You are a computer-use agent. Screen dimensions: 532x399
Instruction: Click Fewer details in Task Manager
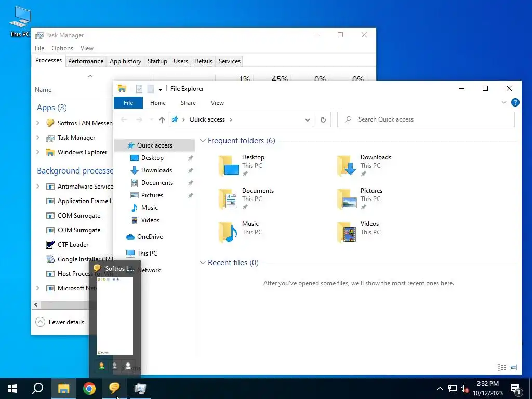(x=60, y=322)
